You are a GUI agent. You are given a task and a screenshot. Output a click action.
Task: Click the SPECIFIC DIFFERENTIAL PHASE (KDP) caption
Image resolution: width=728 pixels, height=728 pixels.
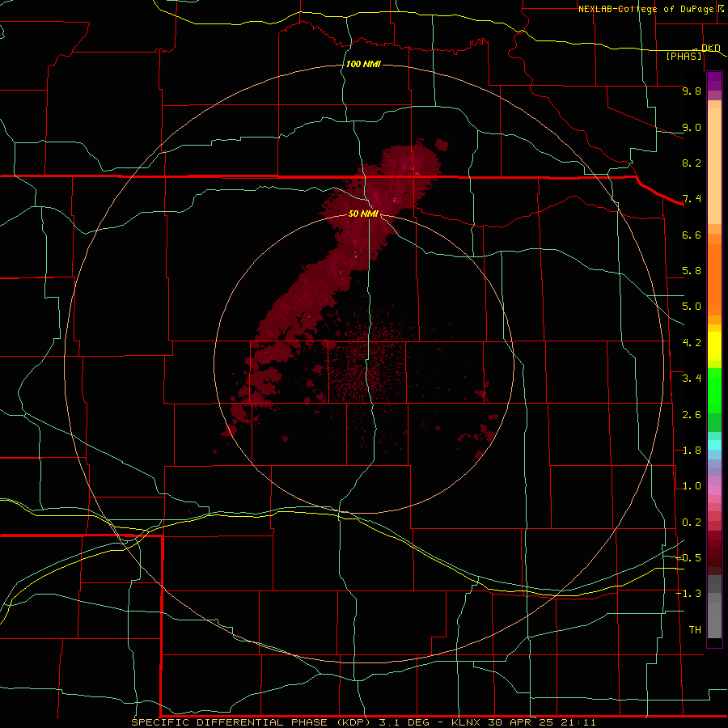click(252, 722)
